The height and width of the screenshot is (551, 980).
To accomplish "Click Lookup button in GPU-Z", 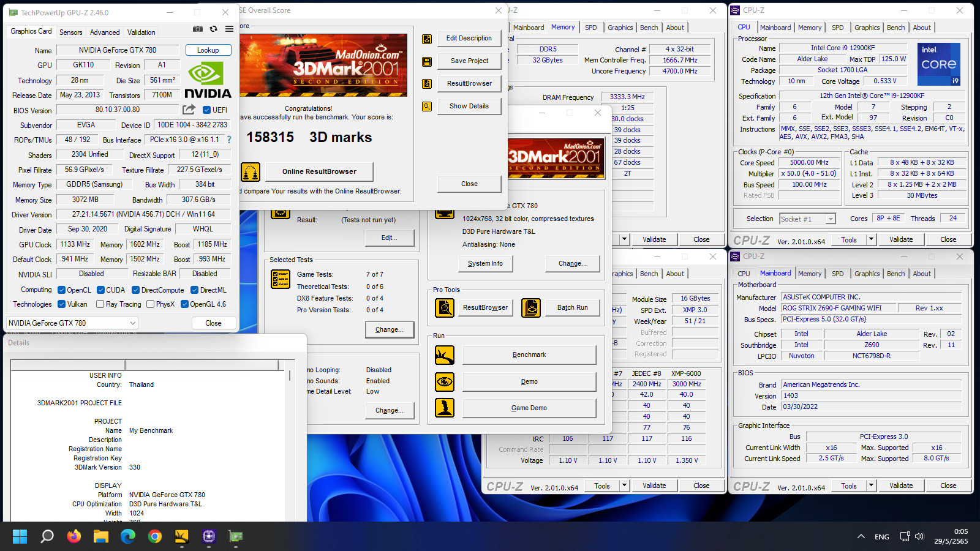I will point(208,50).
